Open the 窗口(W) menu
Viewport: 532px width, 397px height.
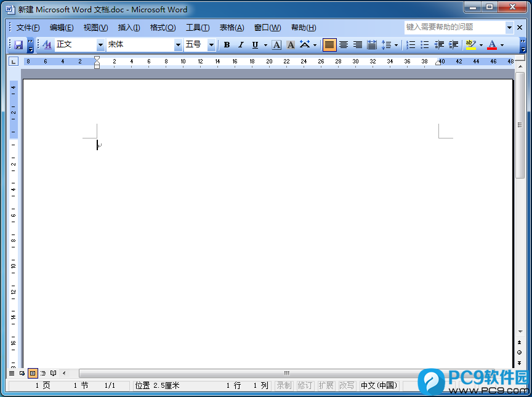[267, 28]
